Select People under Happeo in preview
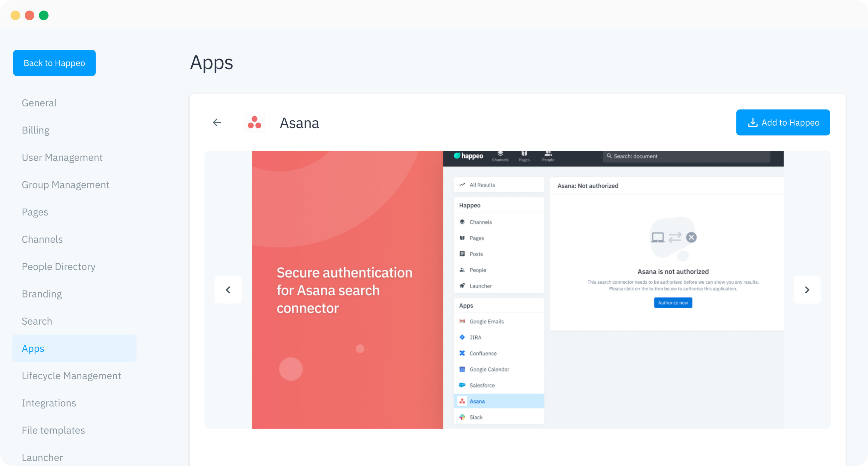This screenshot has height=466, width=868. (499, 270)
